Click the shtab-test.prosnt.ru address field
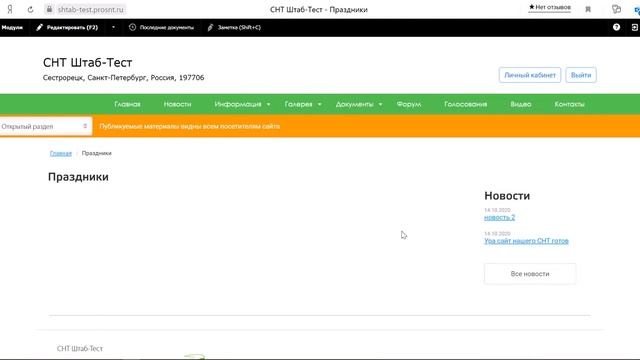The width and height of the screenshot is (640, 360). tap(90, 9)
